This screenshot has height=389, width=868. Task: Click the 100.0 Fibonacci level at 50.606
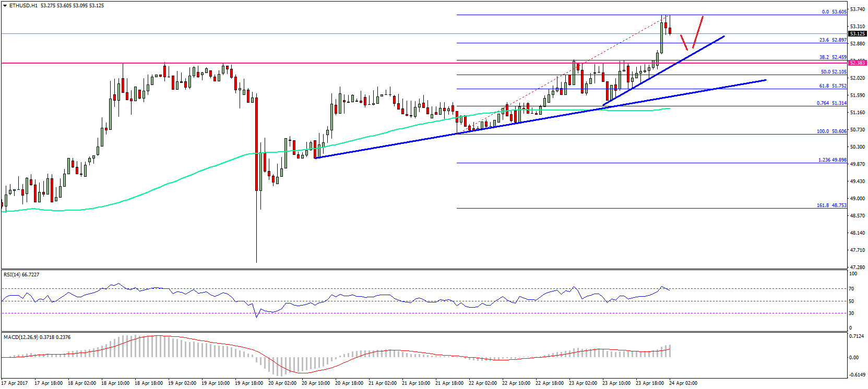tap(831, 131)
